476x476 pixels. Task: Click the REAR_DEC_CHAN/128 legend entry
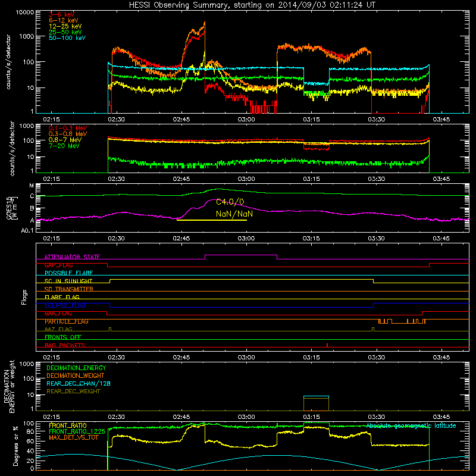(x=79, y=383)
